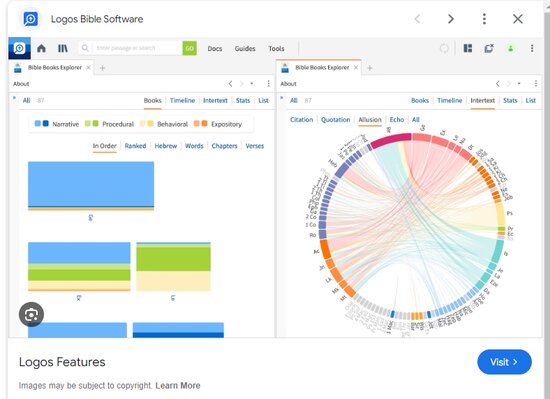Close left Bible Books Explorer tab
Screen dimensions: 550x399
click(89, 67)
